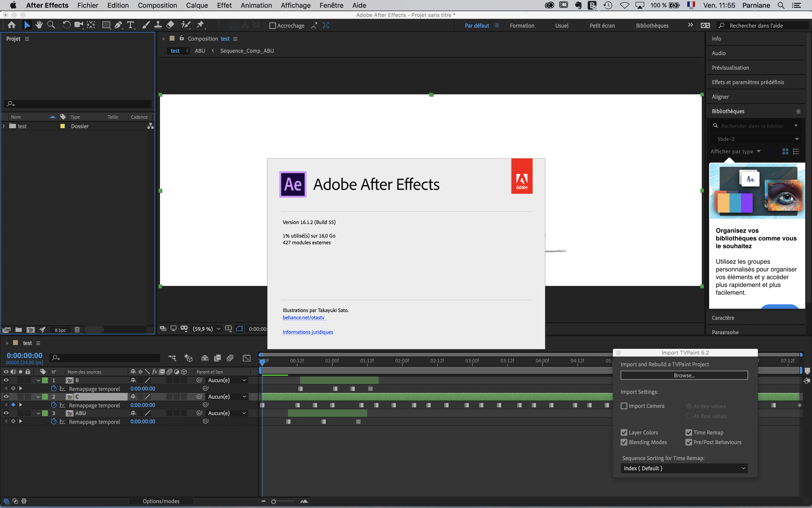The height and width of the screenshot is (508, 812).
Task: Click the test folder yellow label swatch
Action: pyautogui.click(x=62, y=126)
